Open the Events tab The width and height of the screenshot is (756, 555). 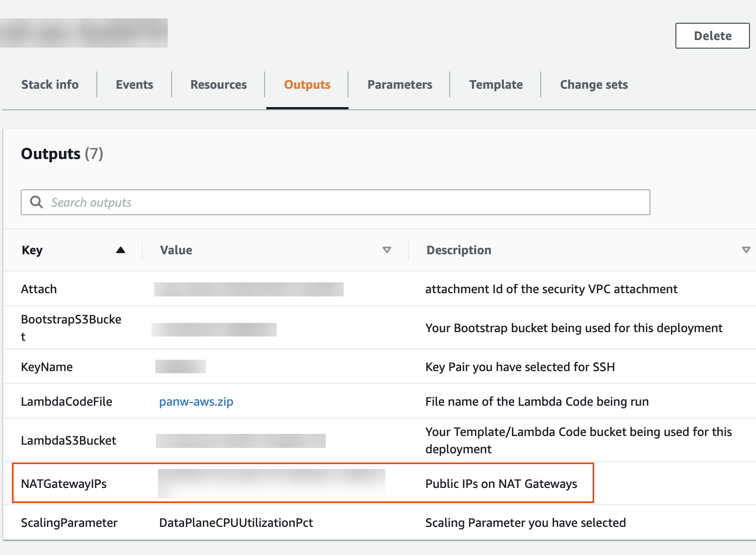pos(134,85)
